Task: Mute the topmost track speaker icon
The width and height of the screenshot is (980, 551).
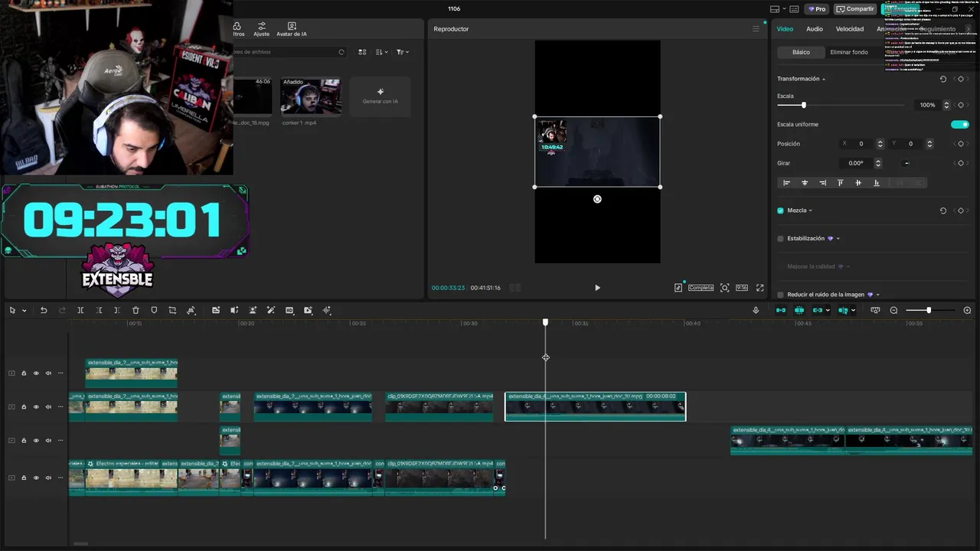Action: point(48,373)
